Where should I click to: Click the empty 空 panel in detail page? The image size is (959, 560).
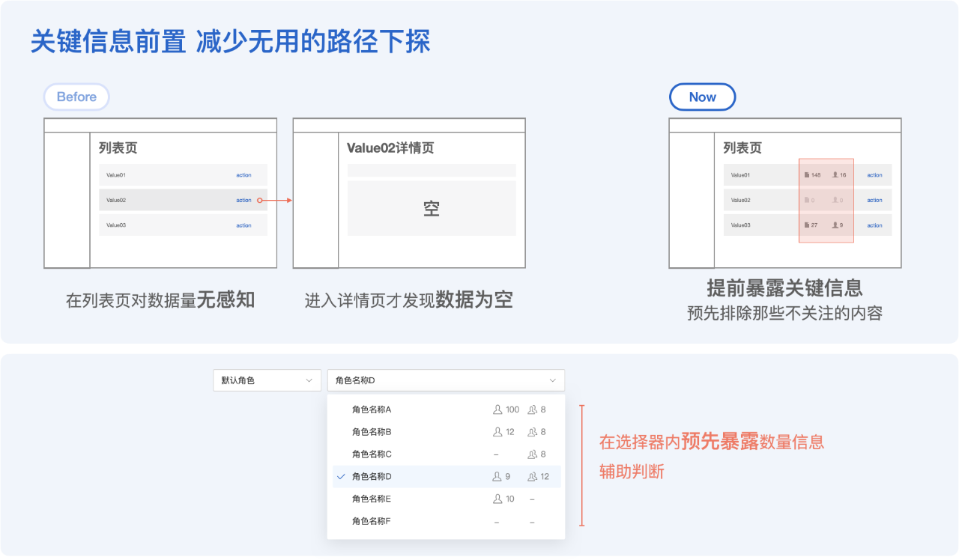coord(432,209)
